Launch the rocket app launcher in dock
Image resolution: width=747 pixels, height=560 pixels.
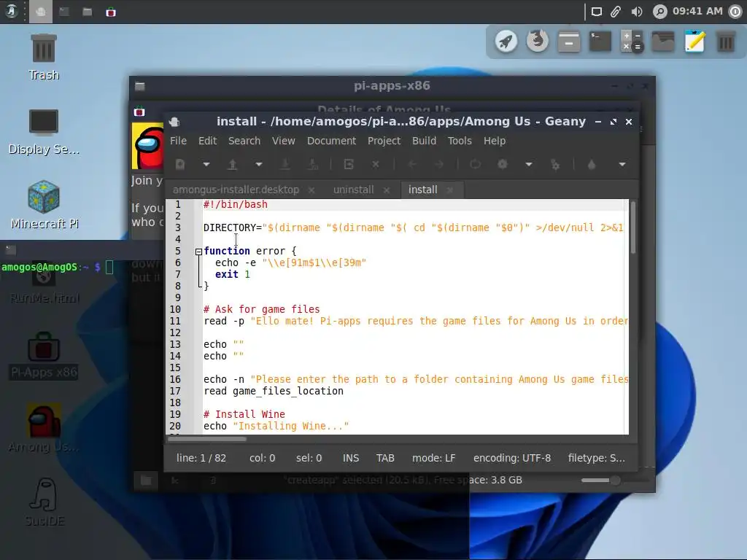coord(506,41)
